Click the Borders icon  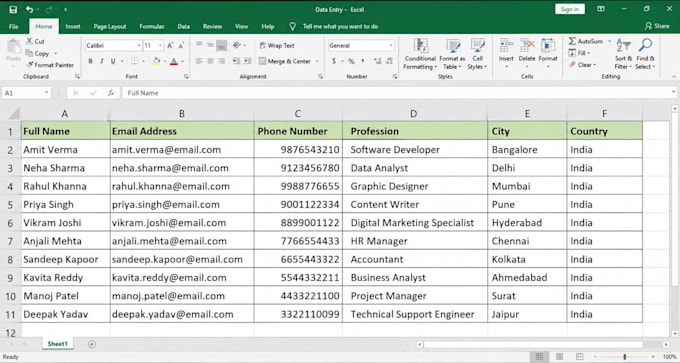(x=134, y=61)
